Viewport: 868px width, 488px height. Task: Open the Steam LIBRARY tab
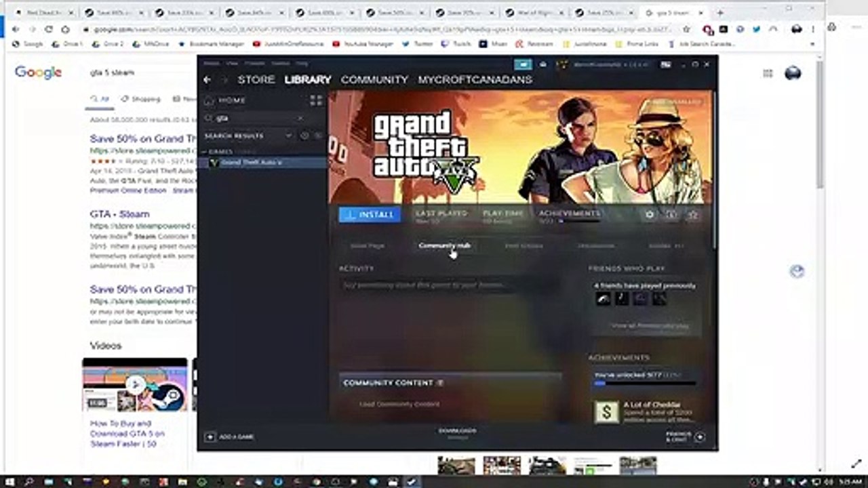pyautogui.click(x=308, y=80)
